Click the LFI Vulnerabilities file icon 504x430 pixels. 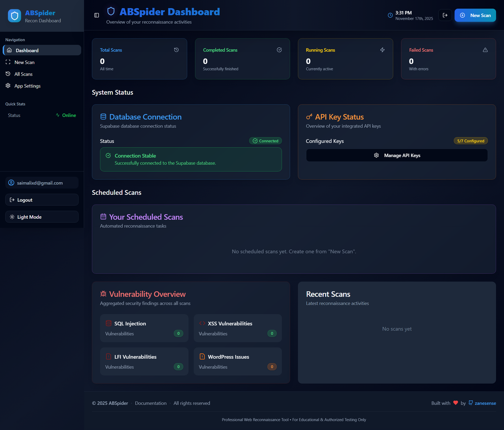pyautogui.click(x=109, y=357)
